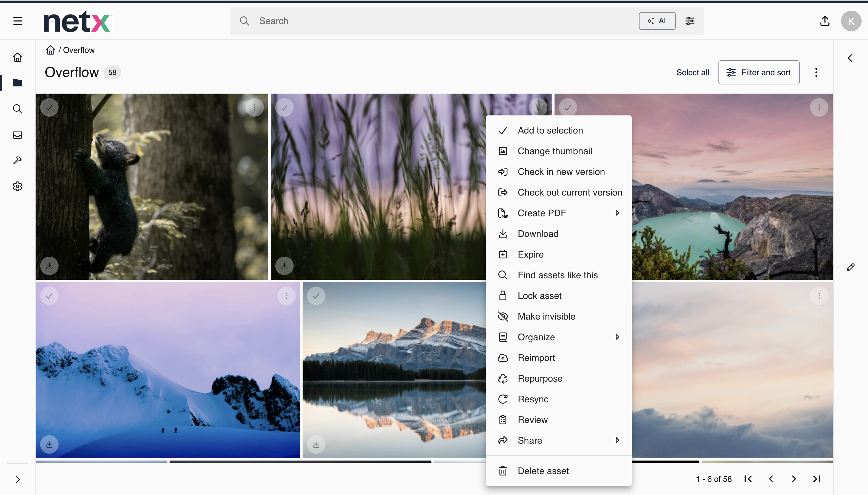Go to Home in the sidebar
Image resolution: width=868 pixels, height=495 pixels.
click(18, 57)
